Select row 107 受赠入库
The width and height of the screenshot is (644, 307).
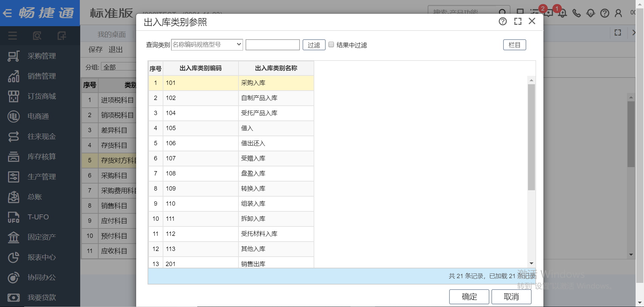click(231, 158)
